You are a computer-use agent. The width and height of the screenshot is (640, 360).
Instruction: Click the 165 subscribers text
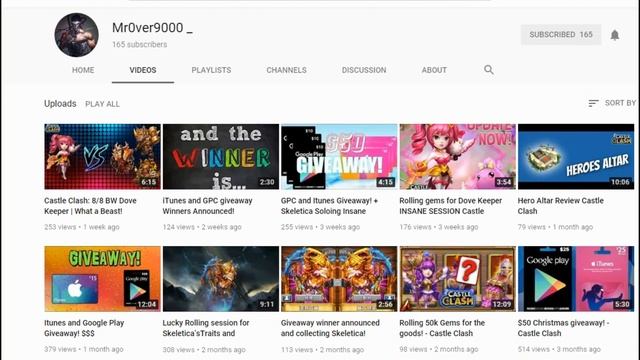(140, 44)
